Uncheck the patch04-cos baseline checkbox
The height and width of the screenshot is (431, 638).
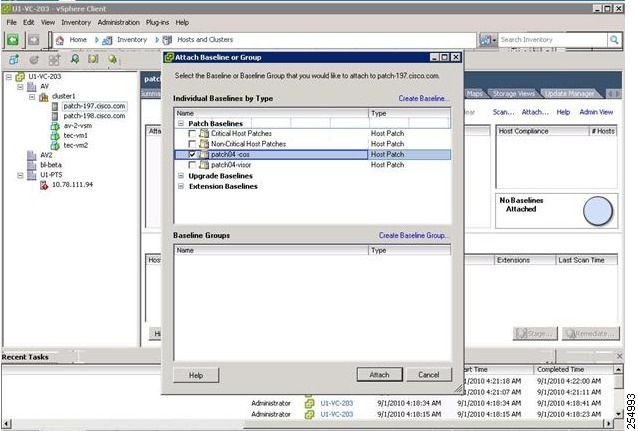[x=192, y=155]
